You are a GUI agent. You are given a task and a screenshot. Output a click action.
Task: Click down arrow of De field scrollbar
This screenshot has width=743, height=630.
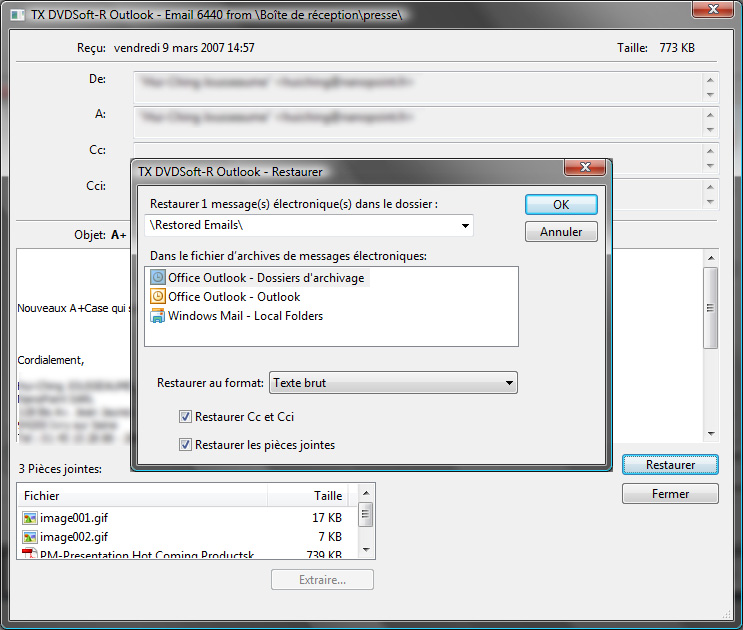pyautogui.click(x=710, y=95)
